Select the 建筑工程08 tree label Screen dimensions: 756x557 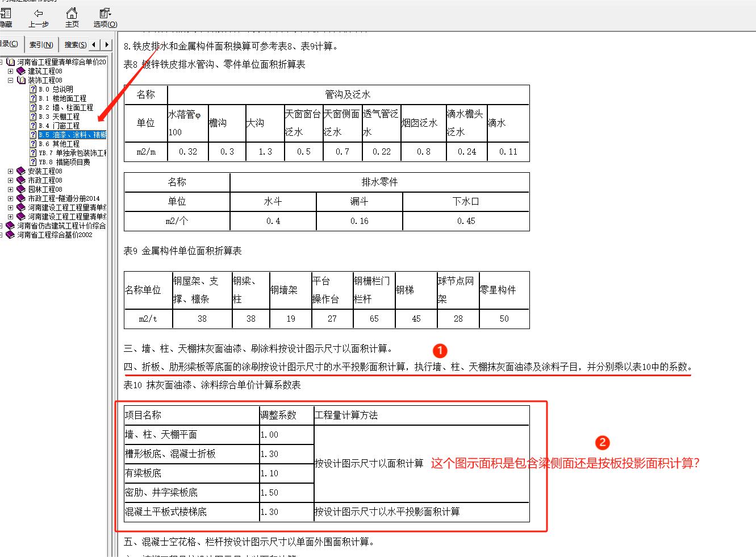point(45,71)
